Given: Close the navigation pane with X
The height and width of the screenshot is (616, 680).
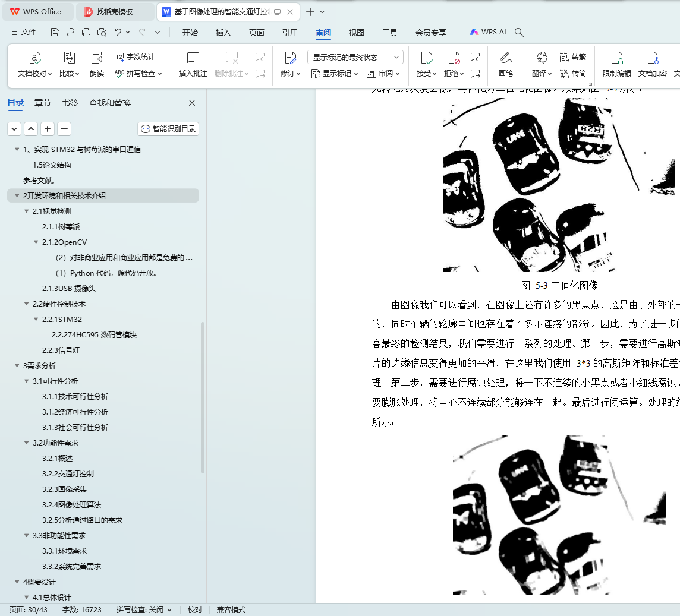Looking at the screenshot, I should click(x=192, y=103).
